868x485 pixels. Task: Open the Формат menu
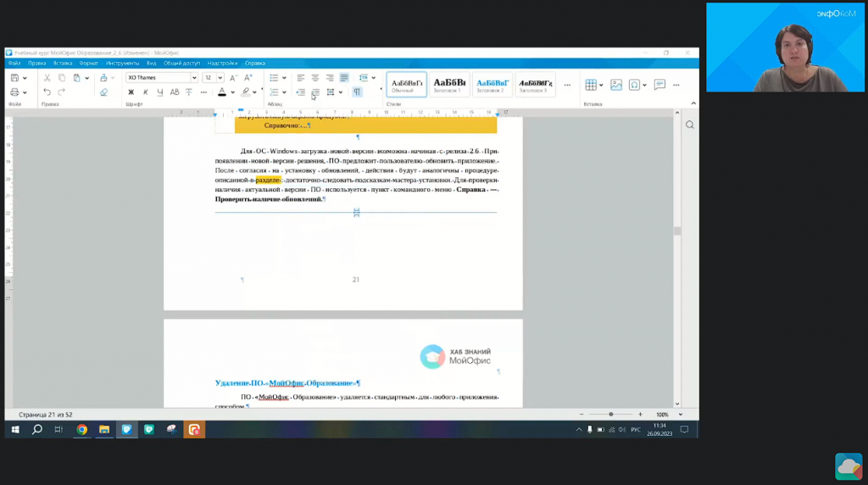click(88, 63)
